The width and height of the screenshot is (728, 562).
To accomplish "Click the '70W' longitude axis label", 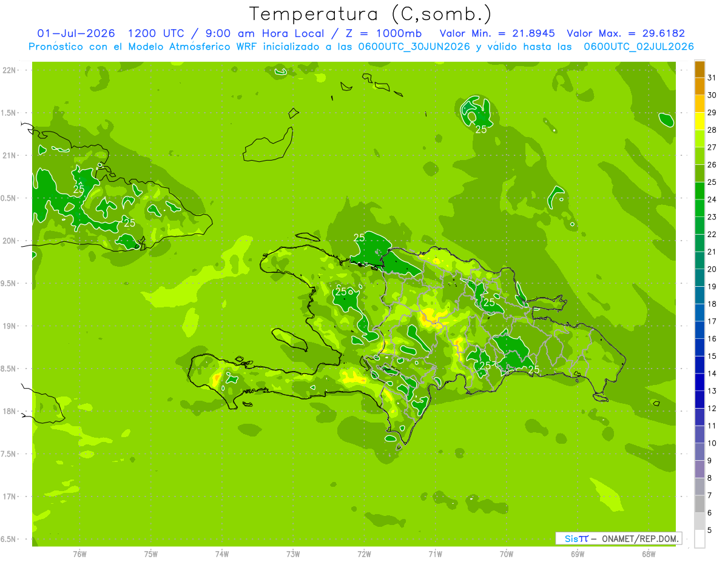I will pos(507,554).
